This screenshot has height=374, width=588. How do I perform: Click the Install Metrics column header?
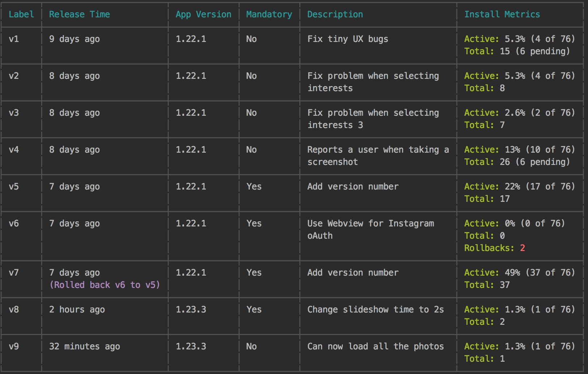pyautogui.click(x=502, y=14)
